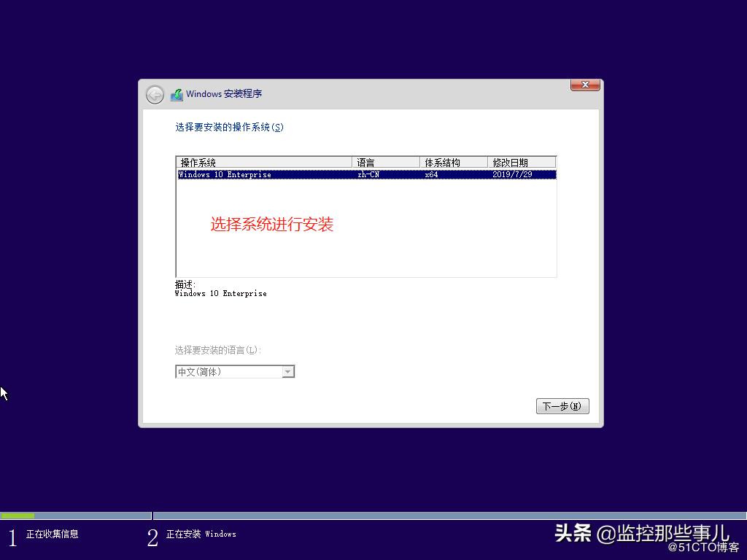Click the 下一步 button
The height and width of the screenshot is (560, 747).
click(x=562, y=406)
